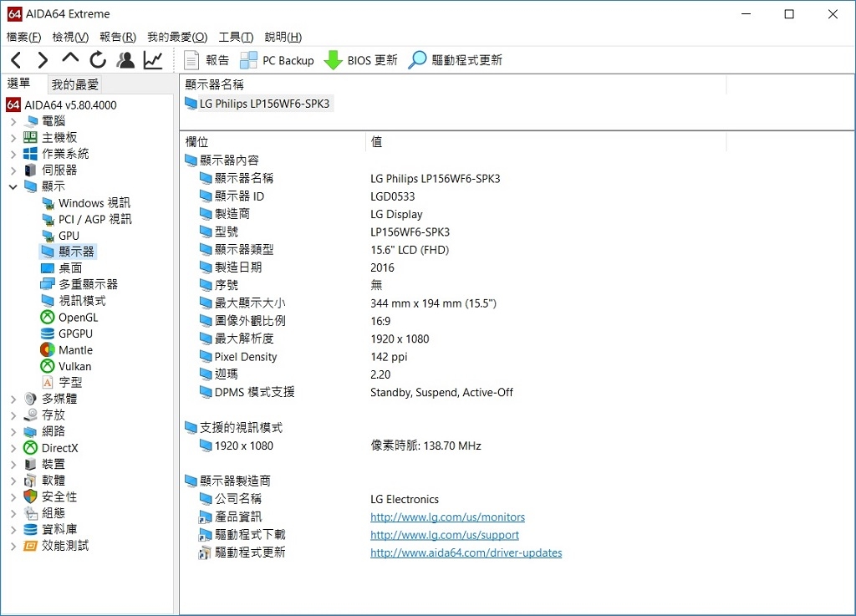Click the 製造日期 value 2016
Image resolution: width=856 pixels, height=616 pixels.
(382, 267)
